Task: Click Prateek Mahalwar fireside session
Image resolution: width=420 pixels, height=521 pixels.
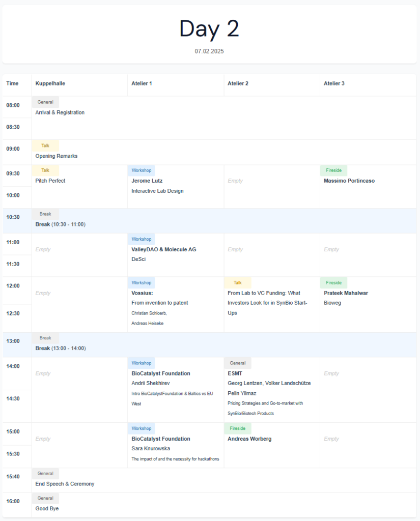Action: [346, 293]
